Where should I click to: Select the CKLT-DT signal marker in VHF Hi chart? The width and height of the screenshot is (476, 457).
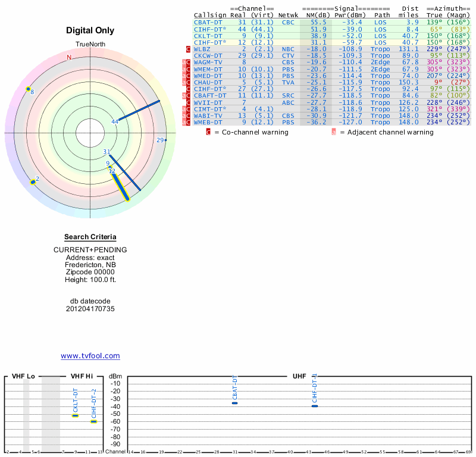(x=75, y=415)
